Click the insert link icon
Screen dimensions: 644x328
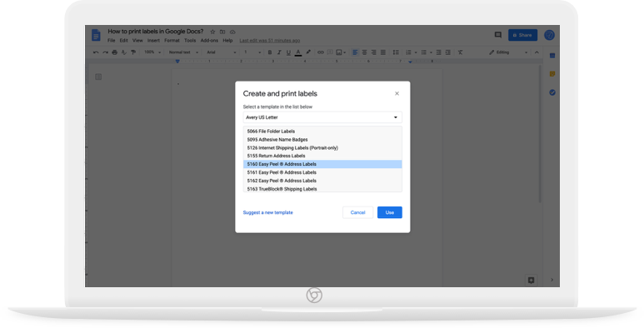(x=321, y=52)
